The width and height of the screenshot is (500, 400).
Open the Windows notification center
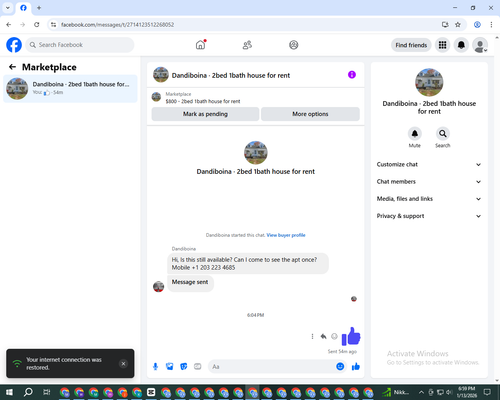pos(488,392)
